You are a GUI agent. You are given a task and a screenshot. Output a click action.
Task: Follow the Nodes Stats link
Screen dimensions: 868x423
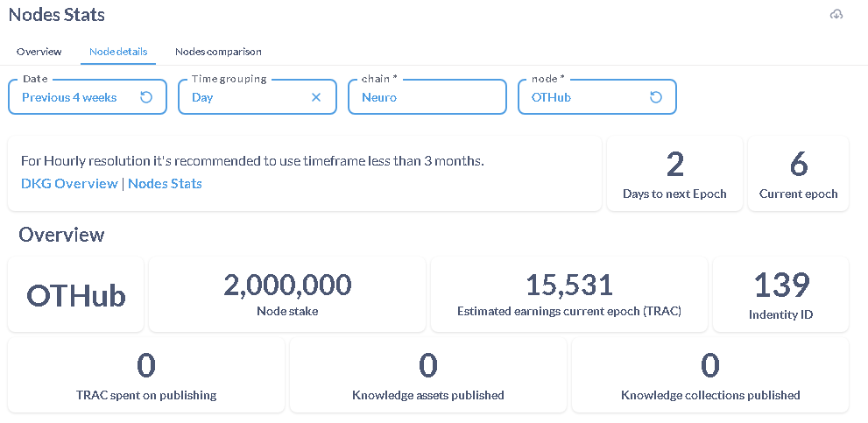click(165, 183)
